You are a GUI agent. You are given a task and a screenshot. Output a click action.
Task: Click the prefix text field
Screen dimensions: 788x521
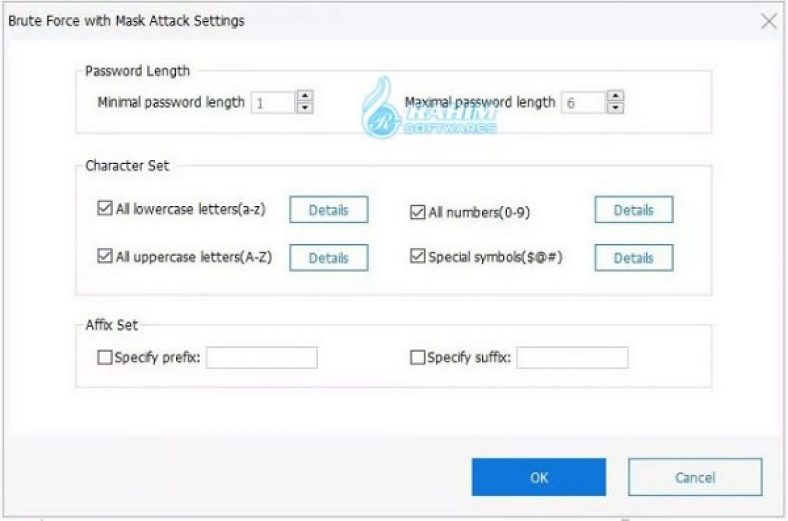coord(261,358)
